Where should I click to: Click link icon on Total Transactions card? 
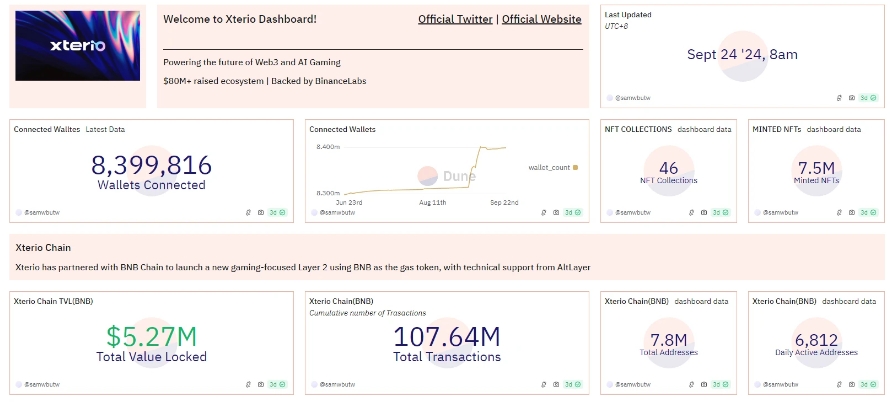point(544,384)
